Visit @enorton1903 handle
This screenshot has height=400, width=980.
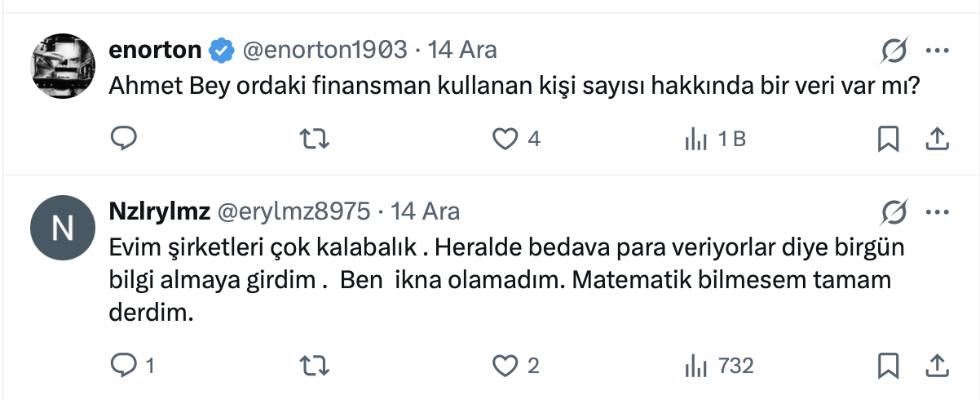(x=323, y=50)
